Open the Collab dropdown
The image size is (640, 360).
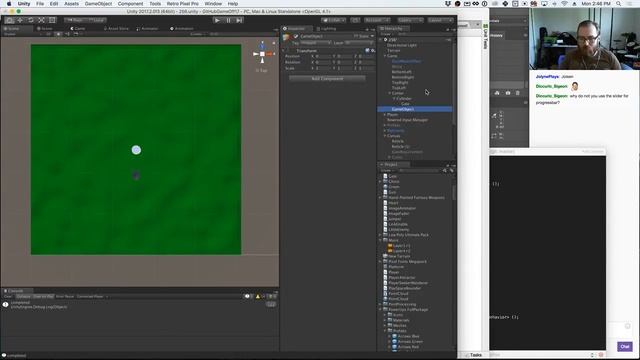tap(333, 20)
